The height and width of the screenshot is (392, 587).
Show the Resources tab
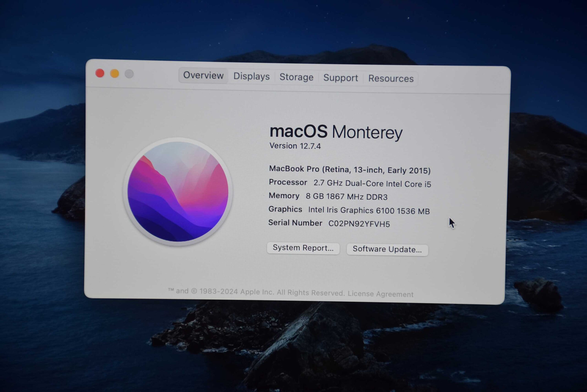(390, 79)
